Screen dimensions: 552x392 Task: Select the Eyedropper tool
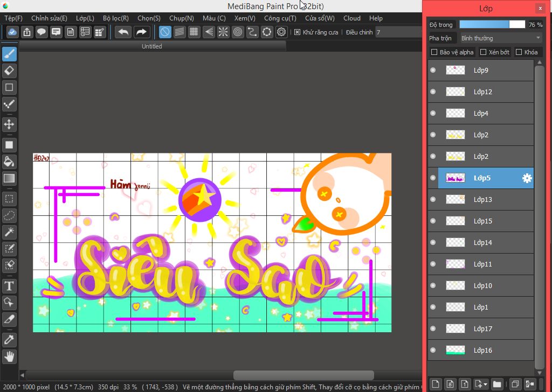coord(9,339)
